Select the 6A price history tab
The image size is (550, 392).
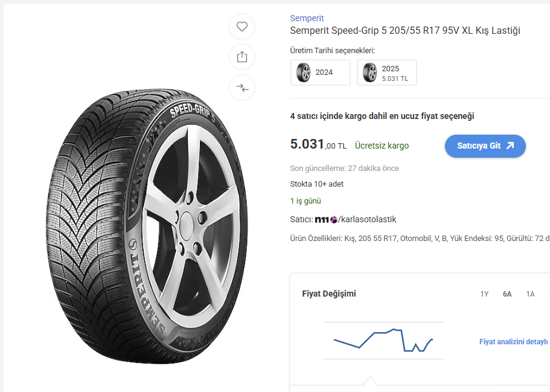pyautogui.click(x=507, y=294)
